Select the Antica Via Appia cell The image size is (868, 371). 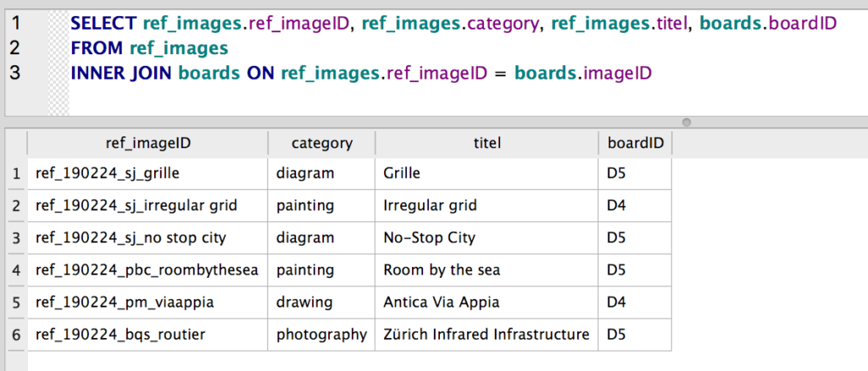[x=487, y=302]
